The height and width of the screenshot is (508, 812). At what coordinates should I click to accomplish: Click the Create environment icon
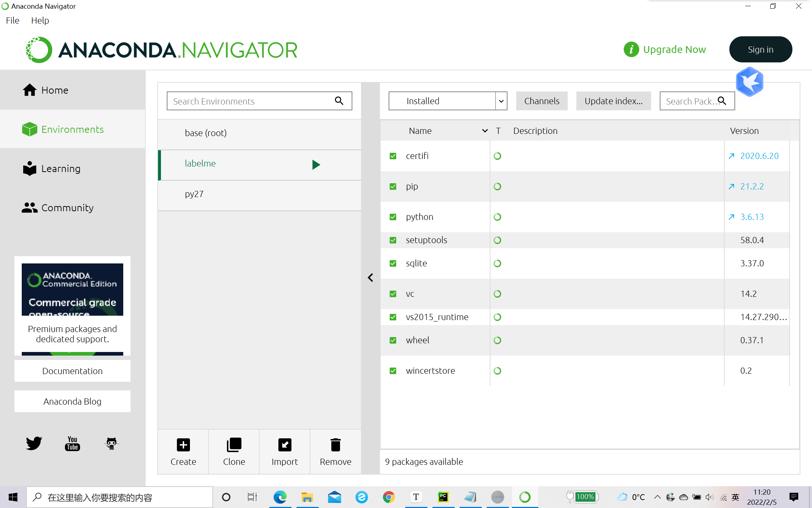[x=183, y=445]
